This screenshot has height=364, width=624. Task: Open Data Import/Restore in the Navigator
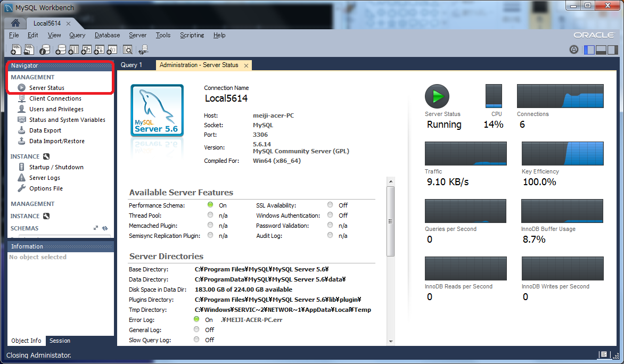[57, 141]
